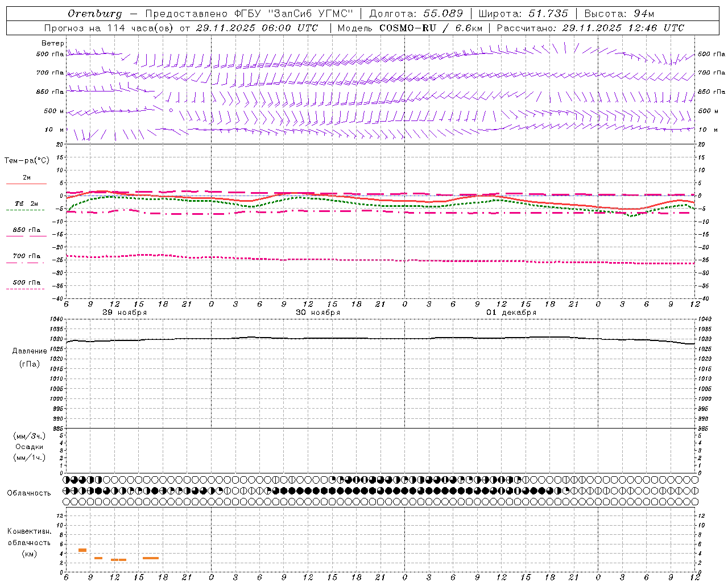This screenshot has height=582, width=728.
Task: Click the highest orange convective cloud bar near 5 km
Action: (x=82, y=550)
